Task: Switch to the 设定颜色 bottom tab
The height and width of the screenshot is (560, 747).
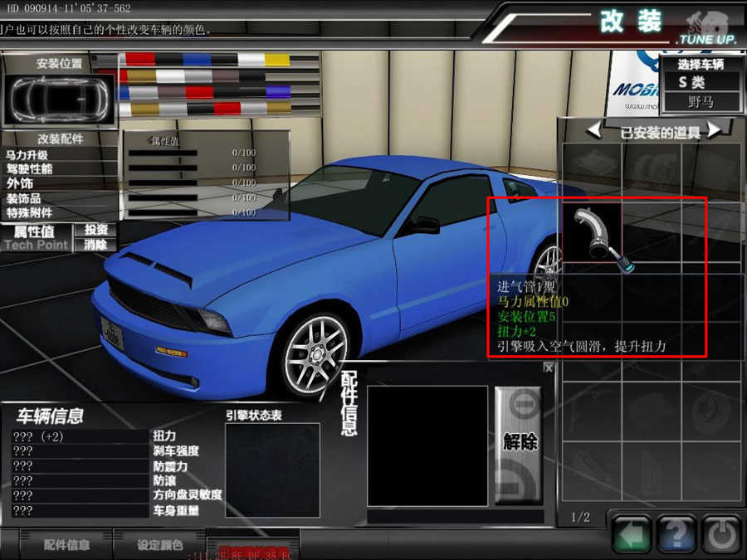Action: (x=159, y=545)
